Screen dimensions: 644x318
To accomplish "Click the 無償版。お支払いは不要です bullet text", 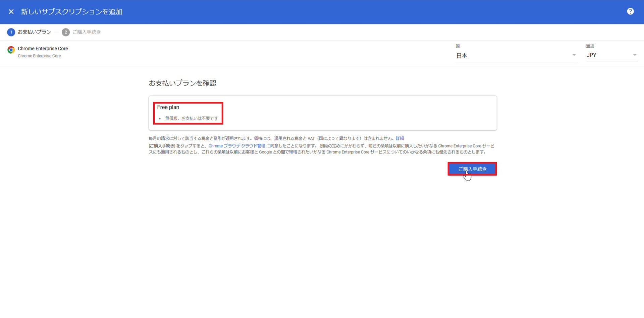I will coord(191,119).
